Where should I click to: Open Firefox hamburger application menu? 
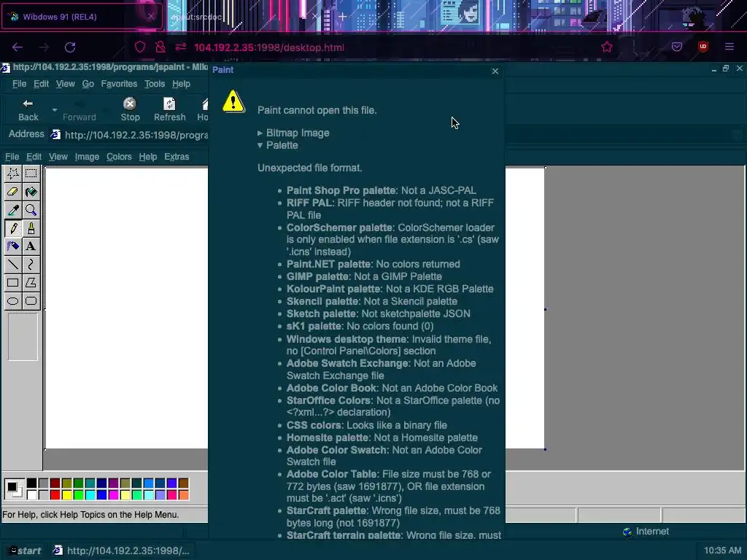(x=729, y=47)
